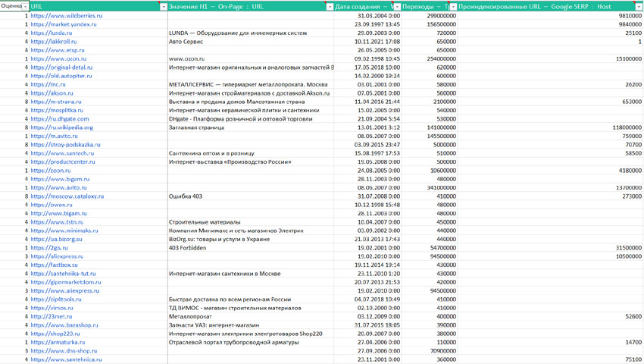Open the https://m-strana.ru link

pyautogui.click(x=56, y=102)
